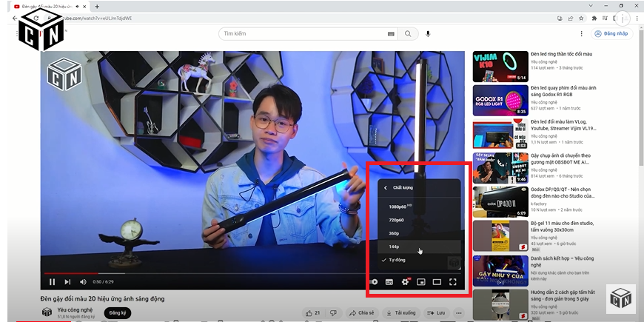Screen dimensions: 644x322
Task: Open more actions ellipsis below video
Action: click(459, 313)
